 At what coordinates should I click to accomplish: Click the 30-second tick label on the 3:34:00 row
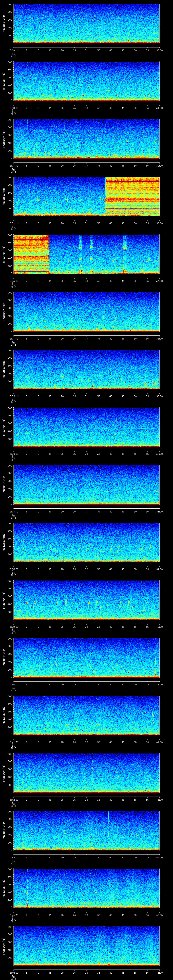tap(86, 339)
